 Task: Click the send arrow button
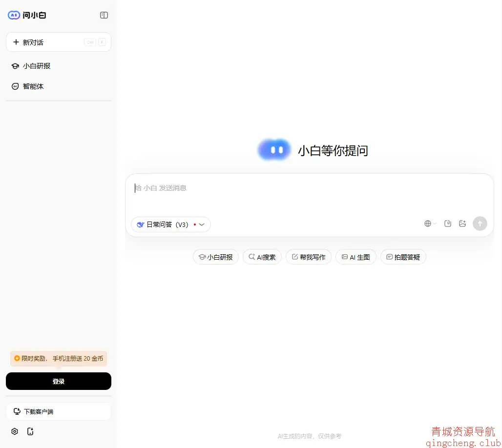(x=480, y=224)
